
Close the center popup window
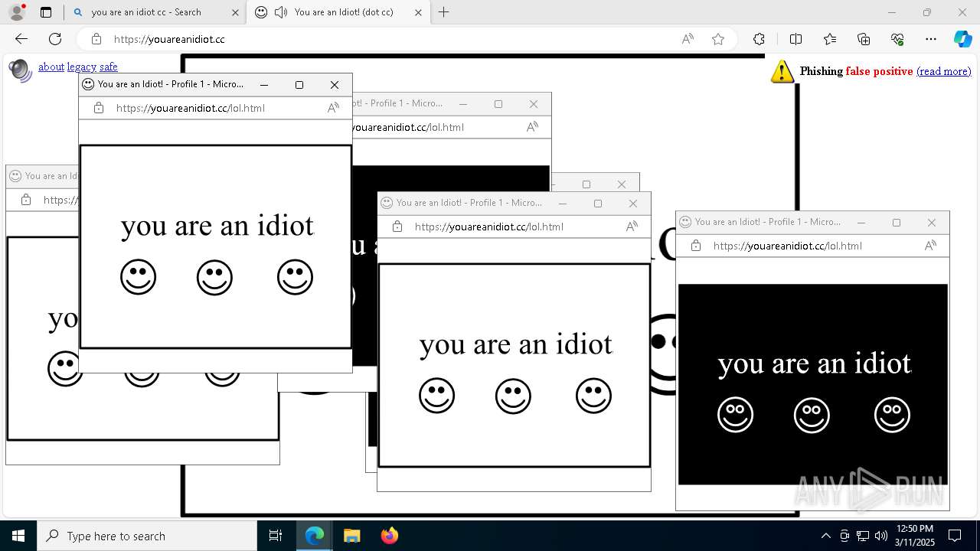click(633, 204)
